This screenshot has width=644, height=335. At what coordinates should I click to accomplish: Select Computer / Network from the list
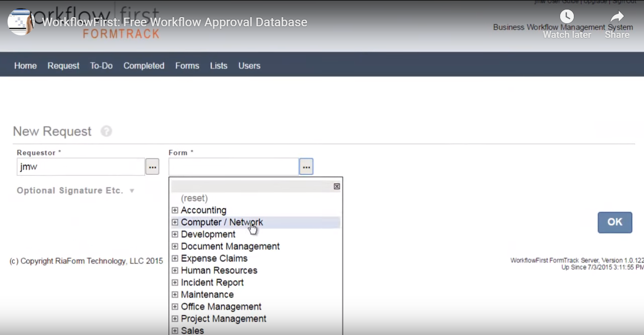point(222,222)
